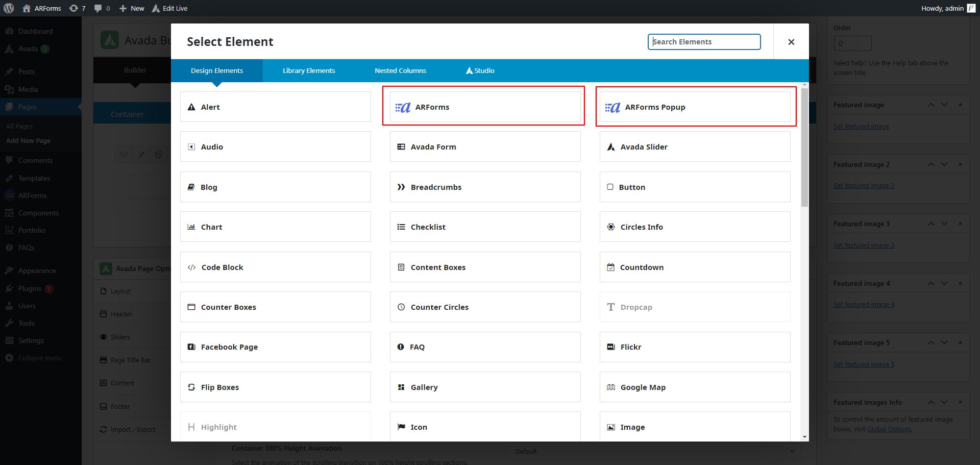This screenshot has width=980, height=465.
Task: Click the Set featured image link
Action: [x=861, y=127]
